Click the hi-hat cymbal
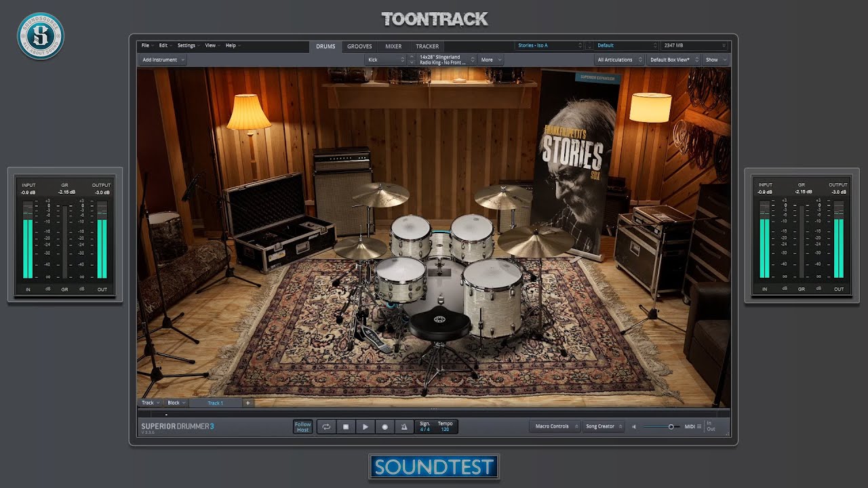This screenshot has width=868, height=488. coord(359,247)
